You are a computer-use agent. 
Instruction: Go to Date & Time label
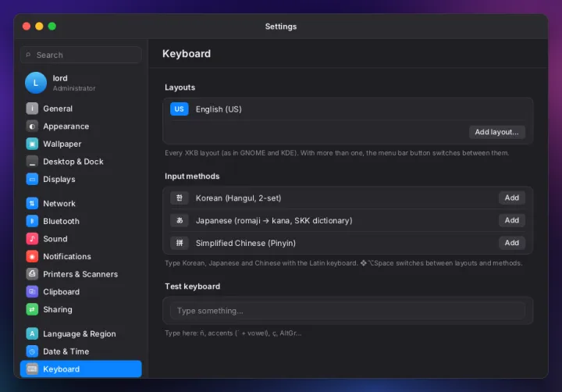click(x=66, y=351)
